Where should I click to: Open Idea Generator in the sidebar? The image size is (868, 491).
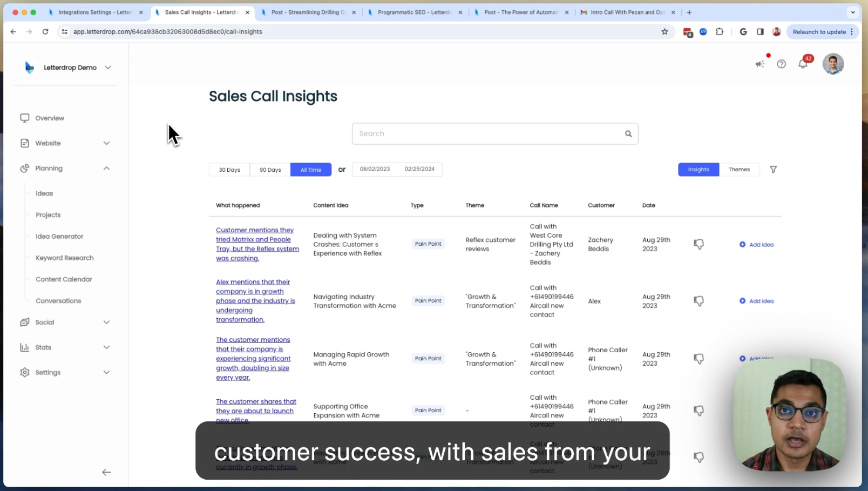pos(59,237)
